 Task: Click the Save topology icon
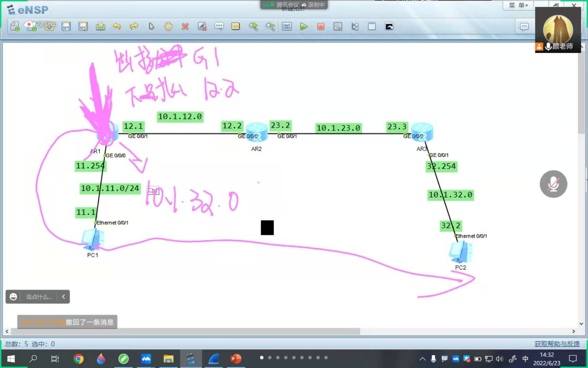pyautogui.click(x=66, y=26)
